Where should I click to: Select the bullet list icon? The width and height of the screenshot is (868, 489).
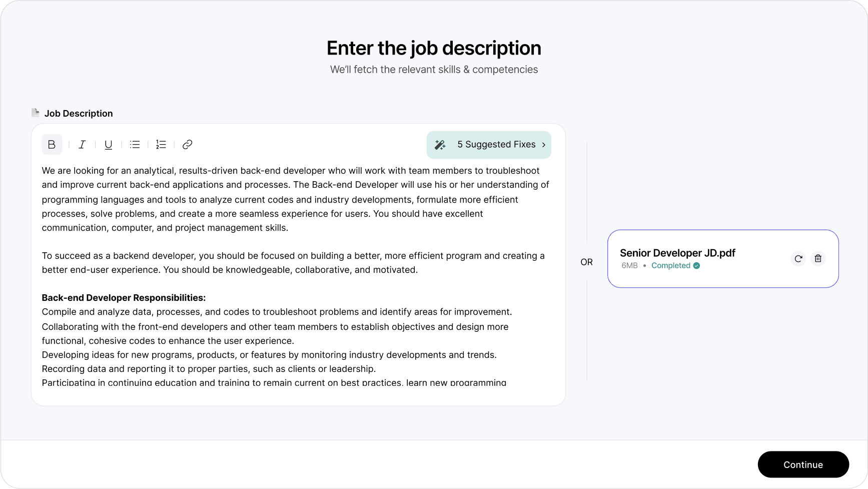[135, 145]
